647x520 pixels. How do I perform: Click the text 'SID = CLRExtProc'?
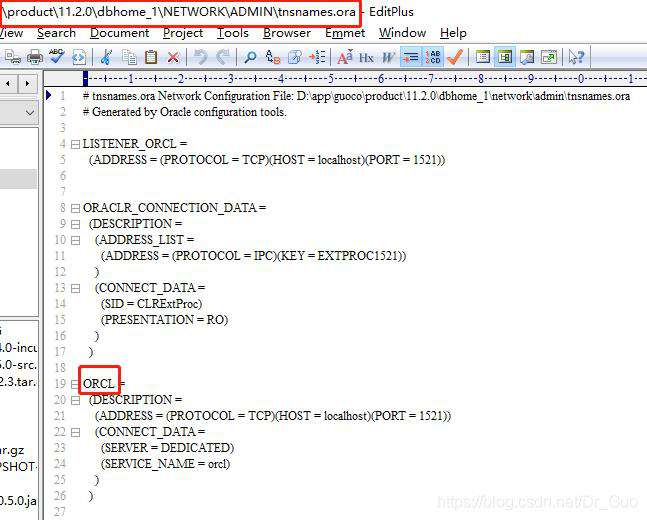point(151,304)
